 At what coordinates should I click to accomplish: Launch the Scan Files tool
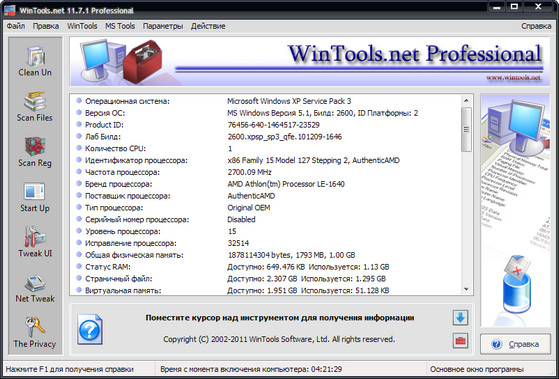coord(35,106)
